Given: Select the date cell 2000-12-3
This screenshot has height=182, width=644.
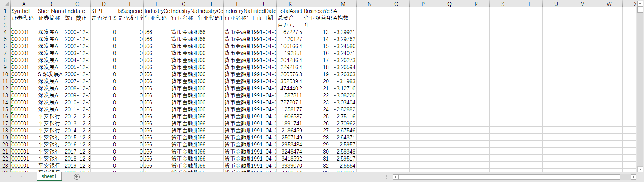Looking at the screenshot, I should [77, 32].
